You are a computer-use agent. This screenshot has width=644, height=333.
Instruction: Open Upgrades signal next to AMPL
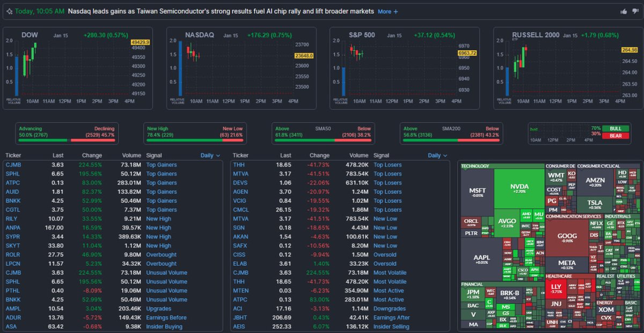pyautogui.click(x=159, y=308)
